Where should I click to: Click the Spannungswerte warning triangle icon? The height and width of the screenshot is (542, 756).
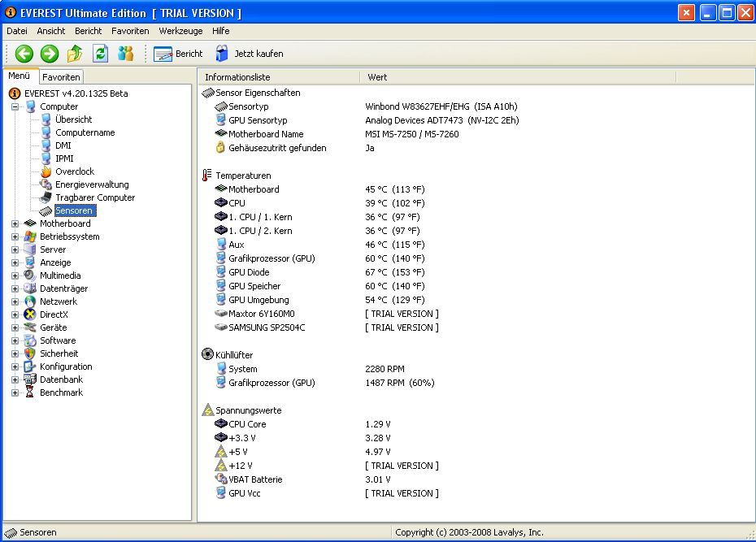(208, 410)
